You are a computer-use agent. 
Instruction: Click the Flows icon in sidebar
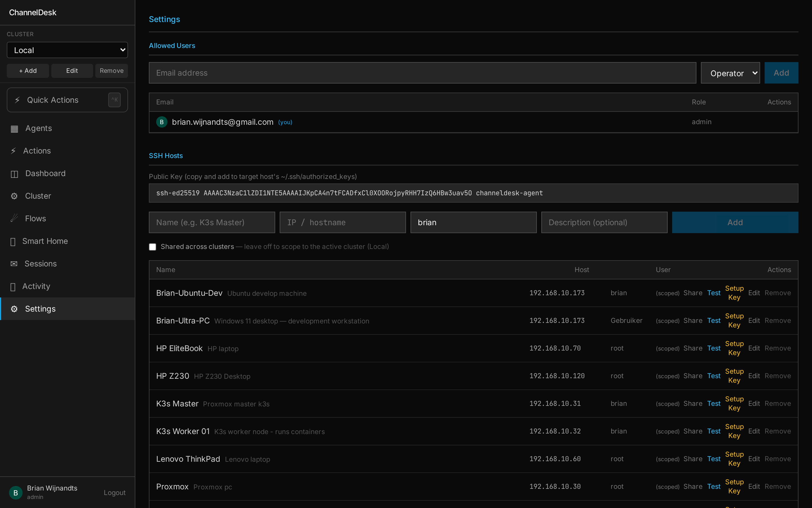tap(14, 219)
